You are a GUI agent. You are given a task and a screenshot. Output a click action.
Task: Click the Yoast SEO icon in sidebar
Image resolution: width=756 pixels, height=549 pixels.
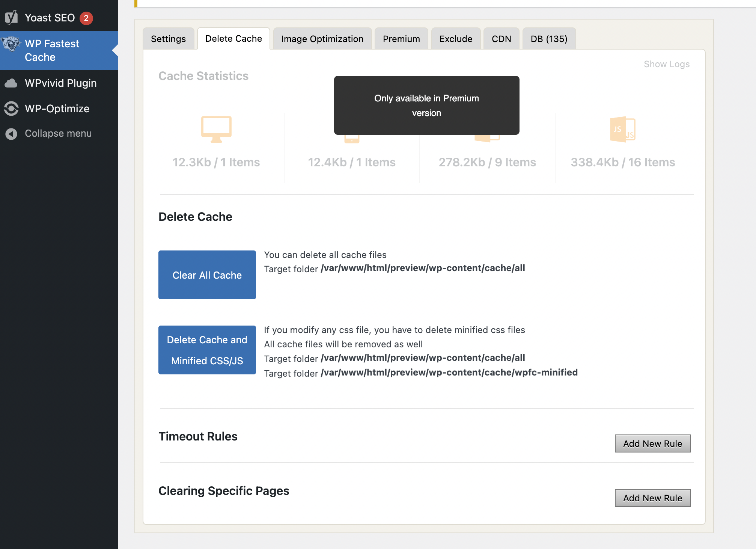click(x=11, y=18)
